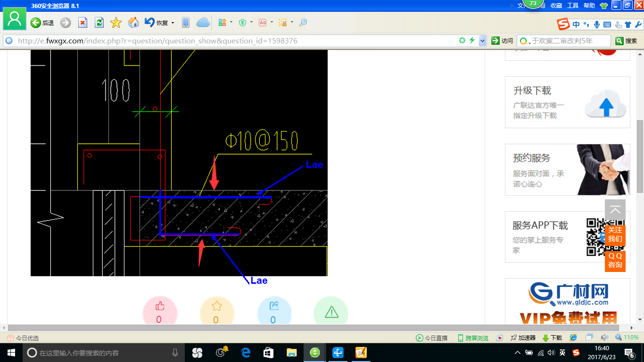Image resolution: width=644 pixels, height=362 pixels.
Task: Expand the translate icon dropdown arrow
Action: tap(272, 22)
